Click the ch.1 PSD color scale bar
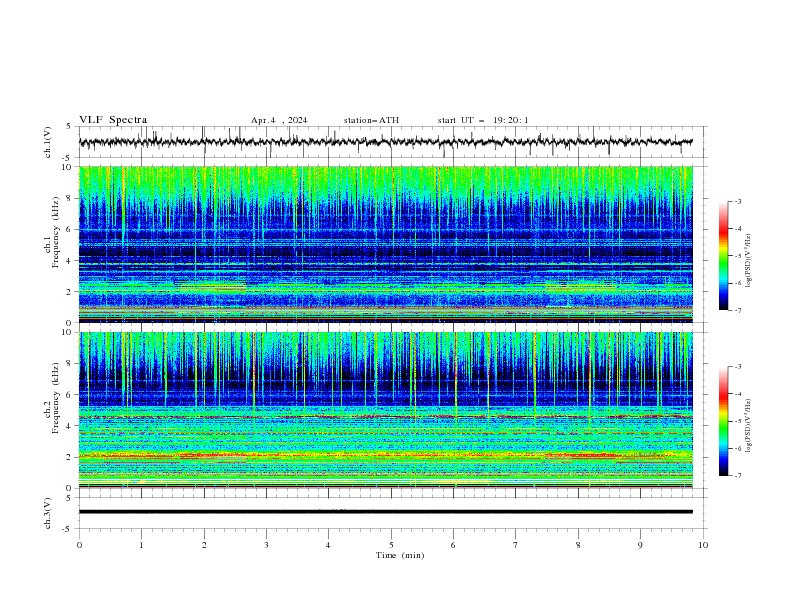Viewport: 792px width, 612px height. [x=724, y=256]
